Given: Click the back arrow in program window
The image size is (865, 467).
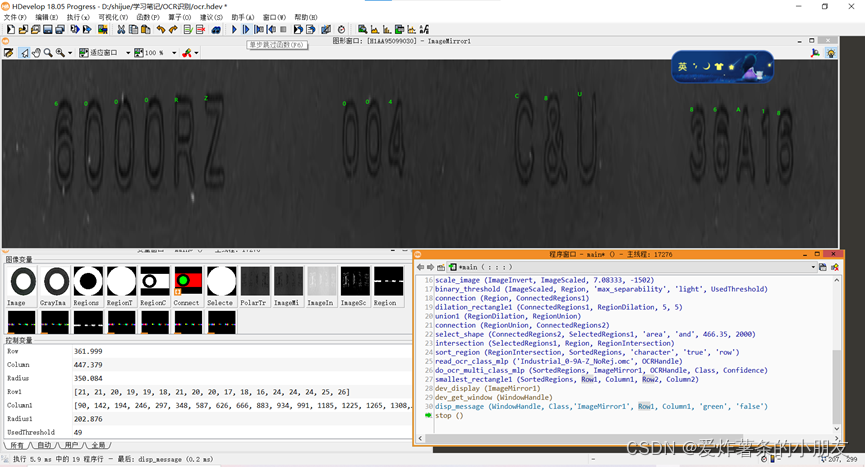Looking at the screenshot, I should pyautogui.click(x=420, y=267).
